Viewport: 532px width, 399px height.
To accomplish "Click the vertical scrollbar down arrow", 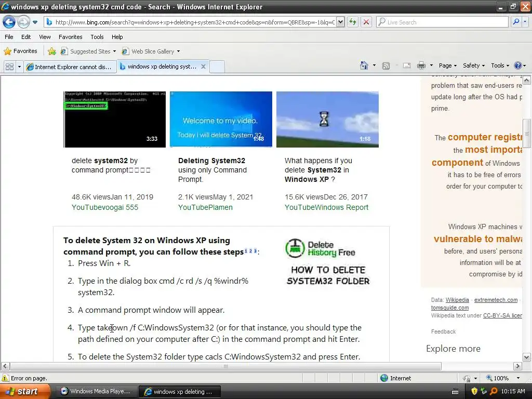I will pyautogui.click(x=527, y=357).
